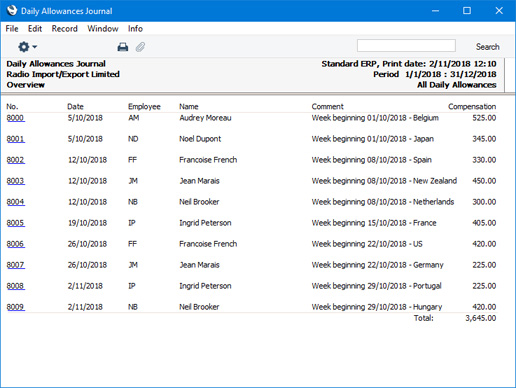Image resolution: width=516 pixels, height=388 pixels.
Task: Click the printer icon
Action: [x=123, y=47]
